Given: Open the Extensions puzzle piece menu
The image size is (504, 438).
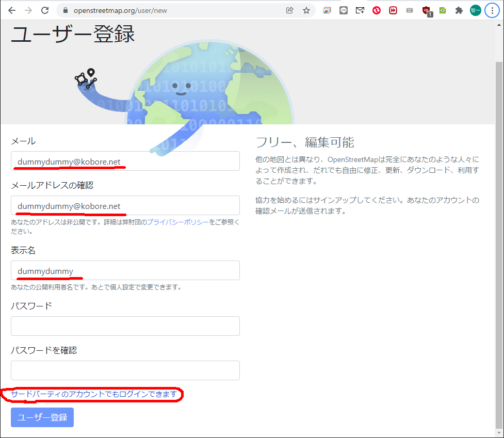Looking at the screenshot, I should pos(459,10).
